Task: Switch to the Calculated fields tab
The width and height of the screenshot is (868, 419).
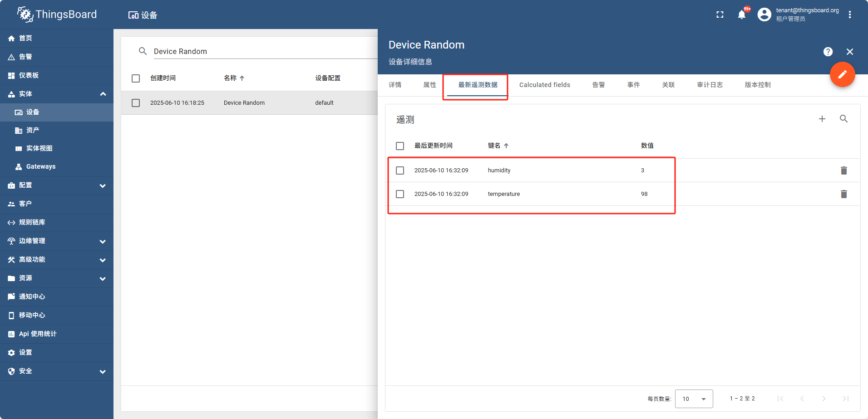Action: (544, 85)
